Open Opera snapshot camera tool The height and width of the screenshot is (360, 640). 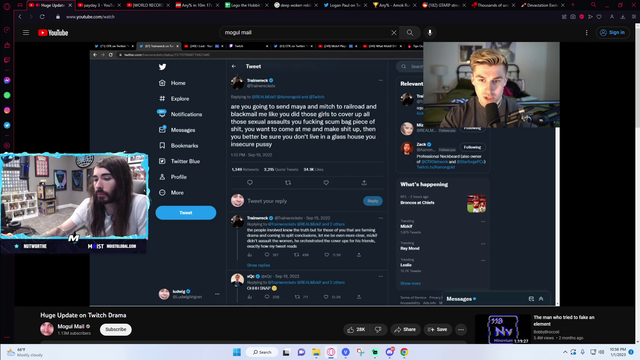pyautogui.click(x=573, y=17)
